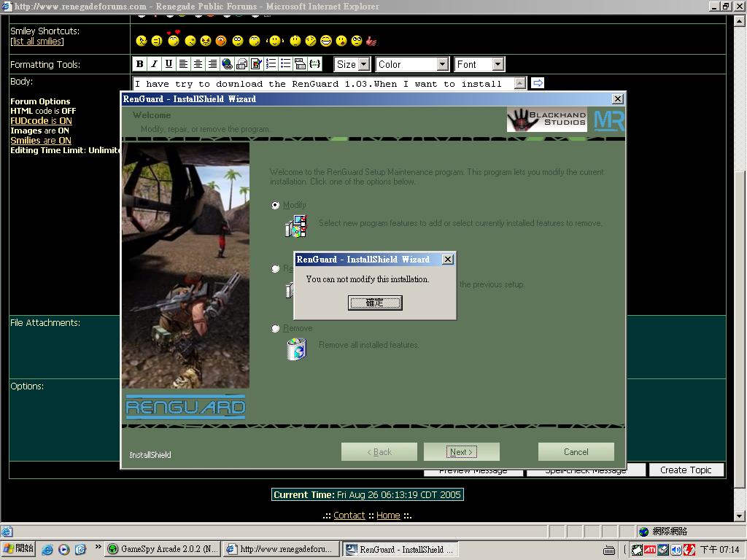
Task: Click the Bold formatting icon
Action: (x=140, y=64)
